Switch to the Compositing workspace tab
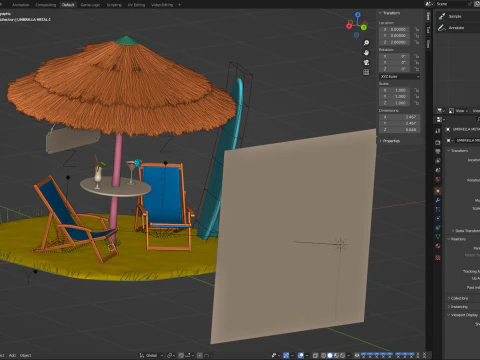The image size is (480, 360). point(46,5)
